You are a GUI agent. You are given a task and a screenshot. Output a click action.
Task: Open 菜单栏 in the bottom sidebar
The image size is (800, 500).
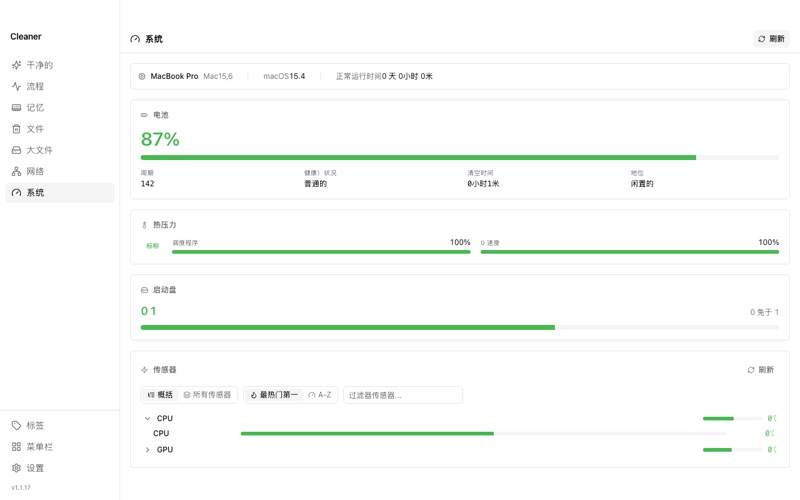60,446
